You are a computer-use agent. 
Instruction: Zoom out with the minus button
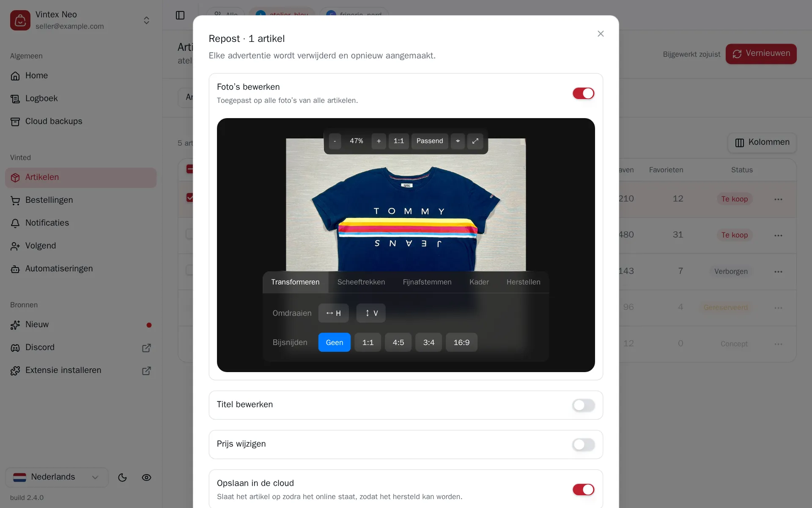point(335,141)
